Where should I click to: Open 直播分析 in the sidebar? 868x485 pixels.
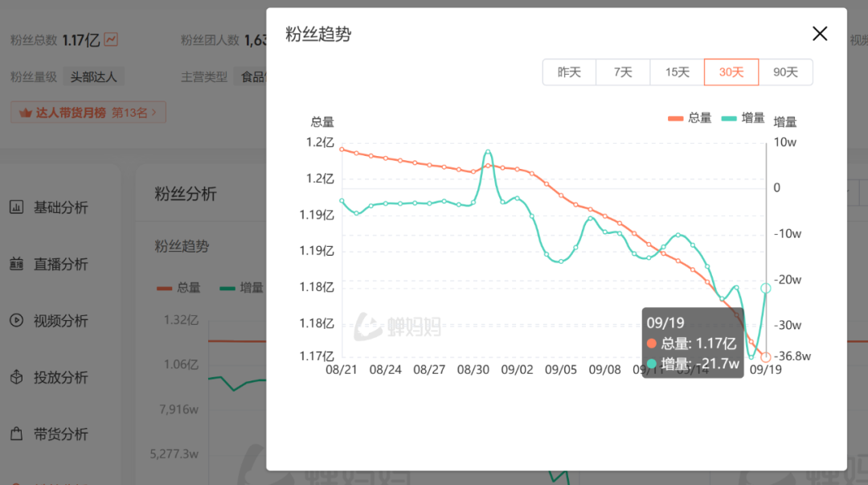[60, 265]
